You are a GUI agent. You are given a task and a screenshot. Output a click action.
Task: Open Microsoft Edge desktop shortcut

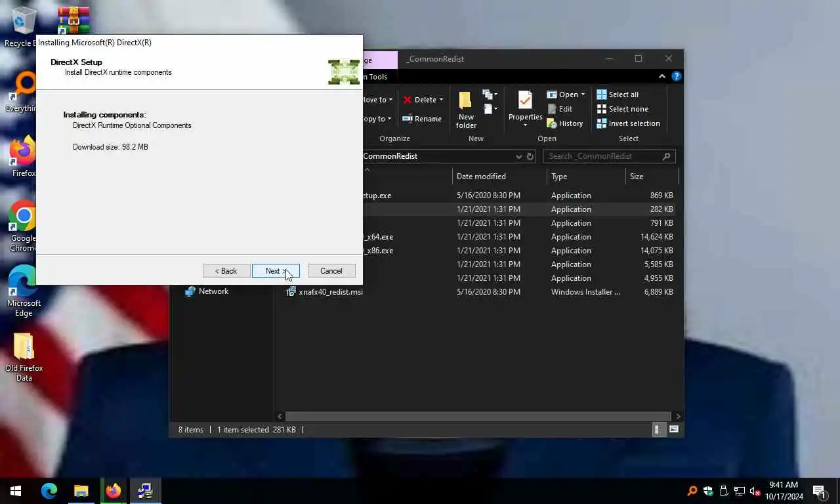[x=24, y=291]
